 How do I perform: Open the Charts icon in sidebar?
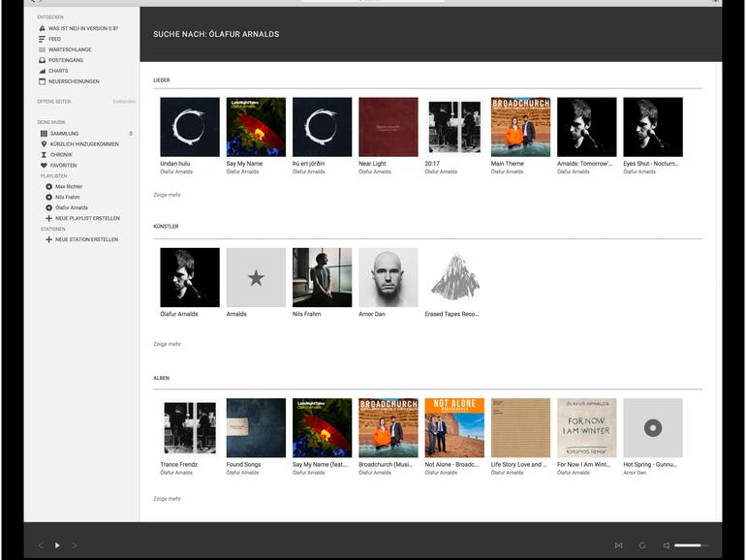42,71
